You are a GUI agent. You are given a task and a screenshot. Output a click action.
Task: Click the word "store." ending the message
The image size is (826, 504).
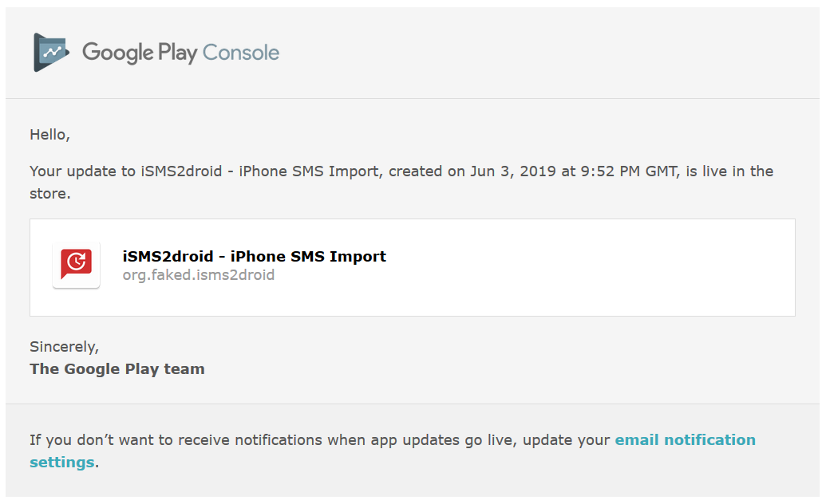[50, 194]
